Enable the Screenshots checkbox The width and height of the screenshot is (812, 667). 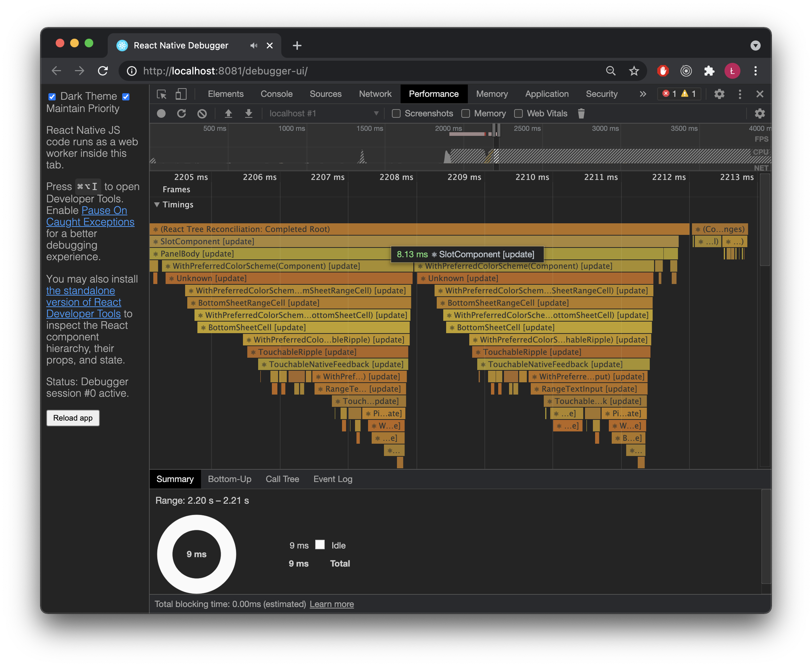click(396, 113)
